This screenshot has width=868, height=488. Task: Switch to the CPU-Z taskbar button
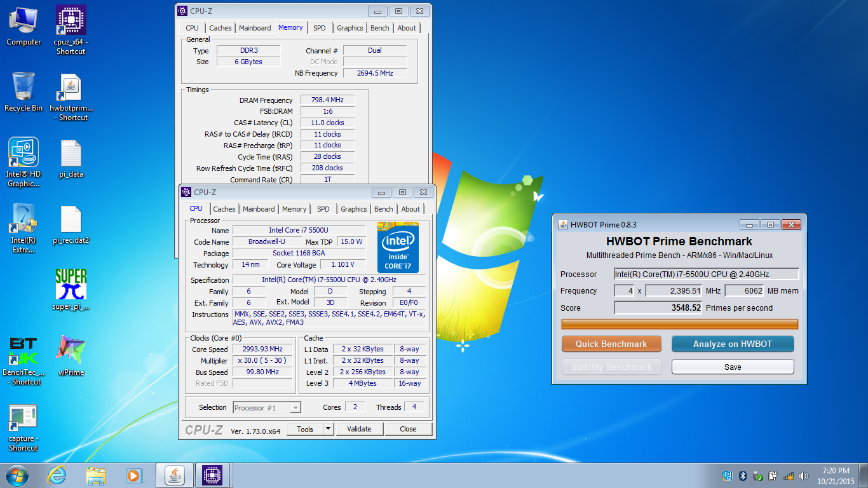(212, 475)
